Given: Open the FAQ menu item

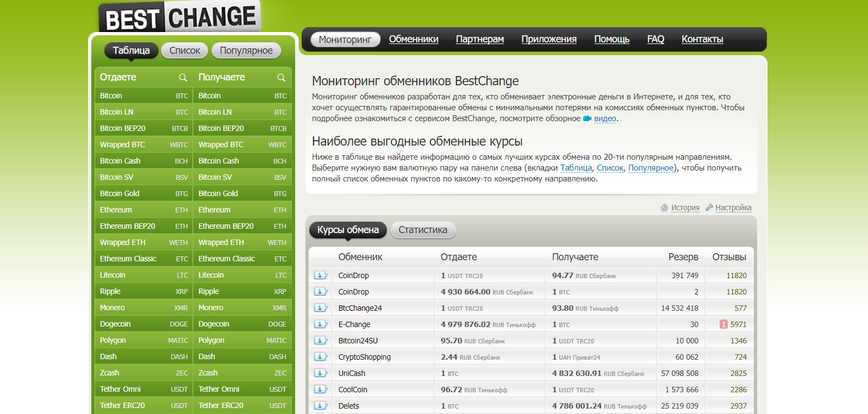Looking at the screenshot, I should pyautogui.click(x=655, y=39).
